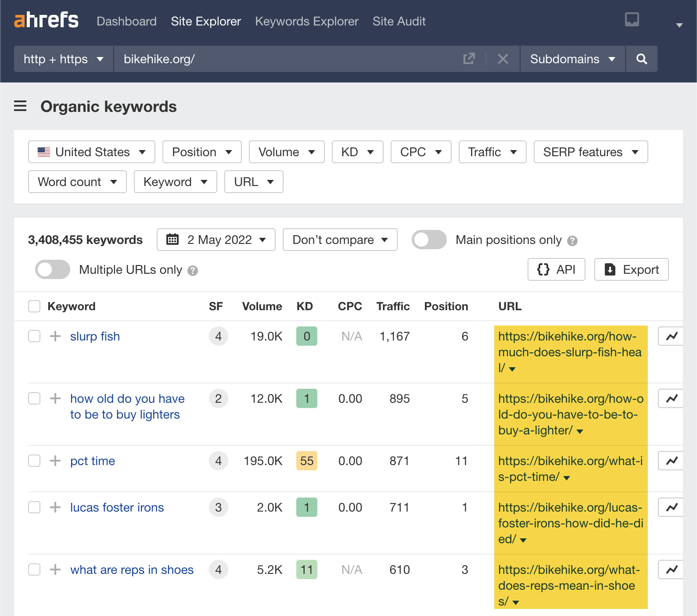Open the 2 May 2022 date picker

(x=216, y=240)
